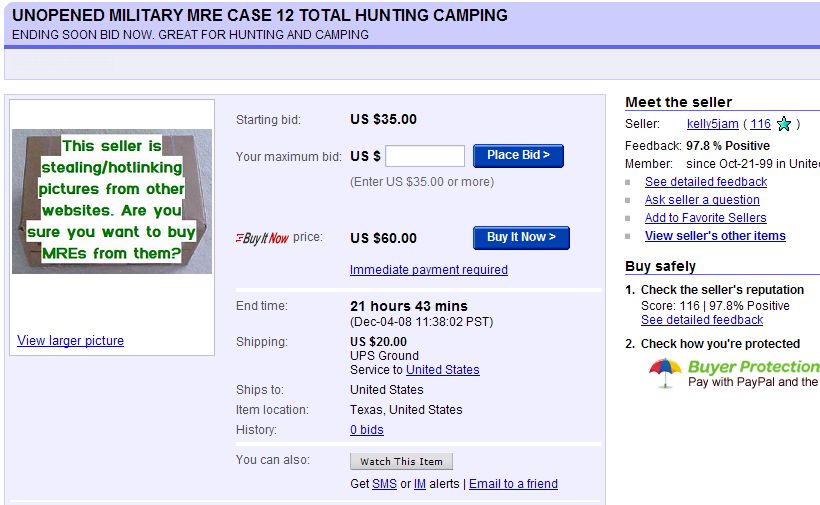Viewport: 820px width, 505px height.
Task: Click the Buyer Protection umbrella icon
Action: [664, 372]
